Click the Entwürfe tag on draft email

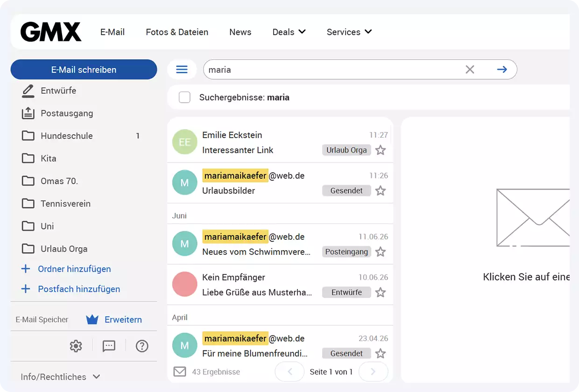(346, 292)
